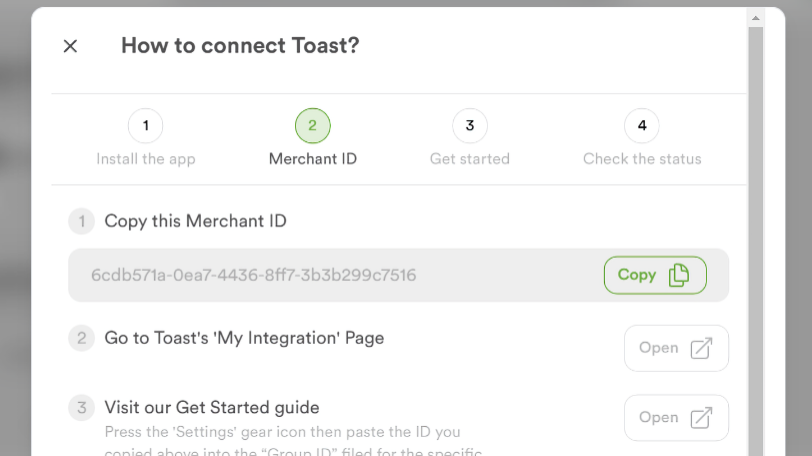Go to 'Install the app' step label
The width and height of the screenshot is (812, 456).
[146, 159]
